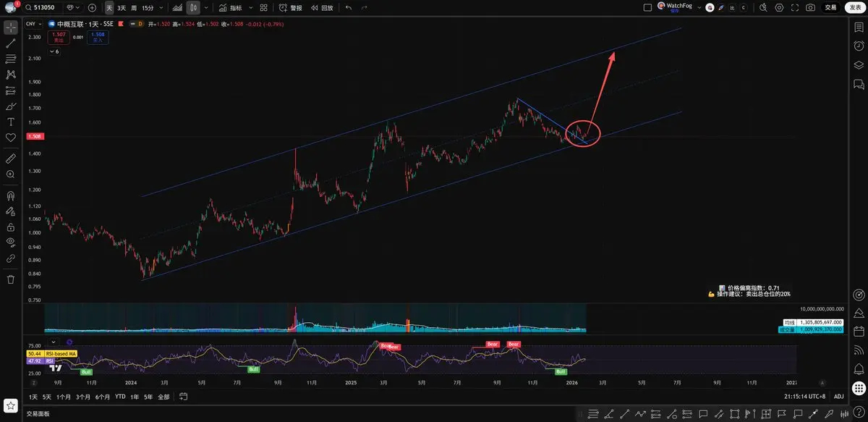868x422 pixels.
Task: Toggle magnet mode for drawings
Action: pyautogui.click(x=11, y=195)
